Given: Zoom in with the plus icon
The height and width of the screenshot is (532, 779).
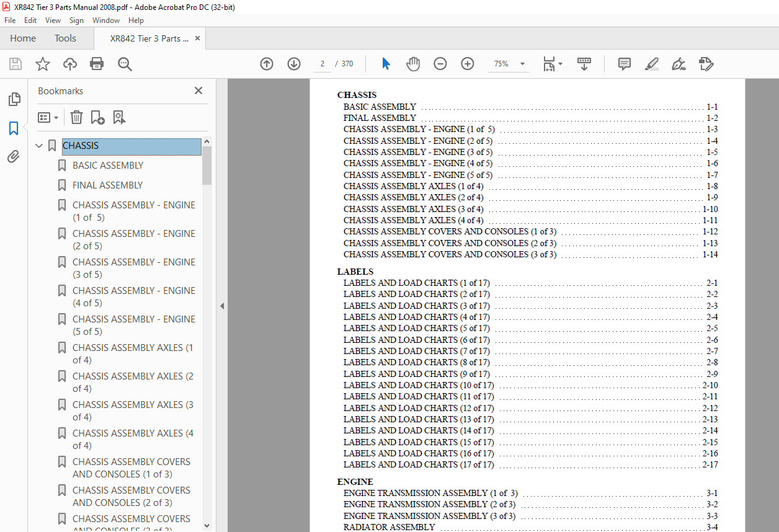Looking at the screenshot, I should (468, 64).
